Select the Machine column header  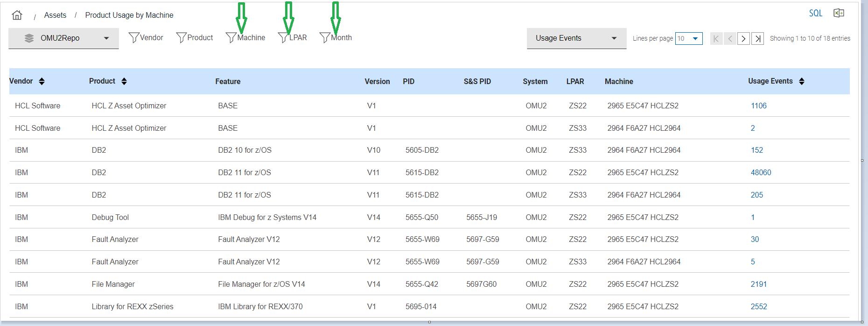point(619,81)
